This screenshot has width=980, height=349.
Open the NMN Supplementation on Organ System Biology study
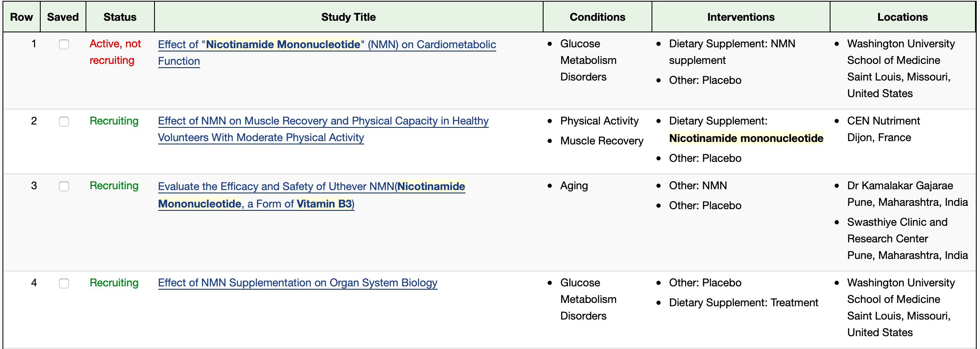click(x=297, y=283)
